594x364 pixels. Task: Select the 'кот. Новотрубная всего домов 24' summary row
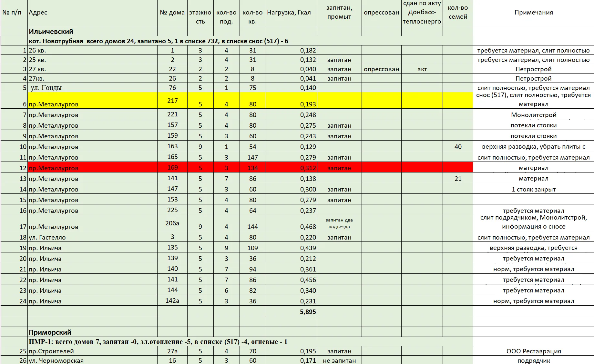point(250,41)
